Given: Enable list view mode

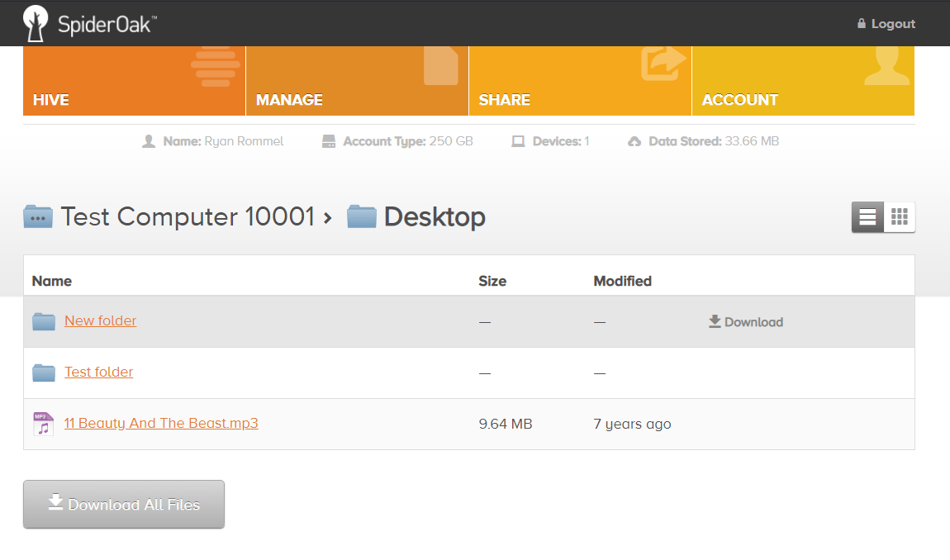Looking at the screenshot, I should (x=866, y=216).
